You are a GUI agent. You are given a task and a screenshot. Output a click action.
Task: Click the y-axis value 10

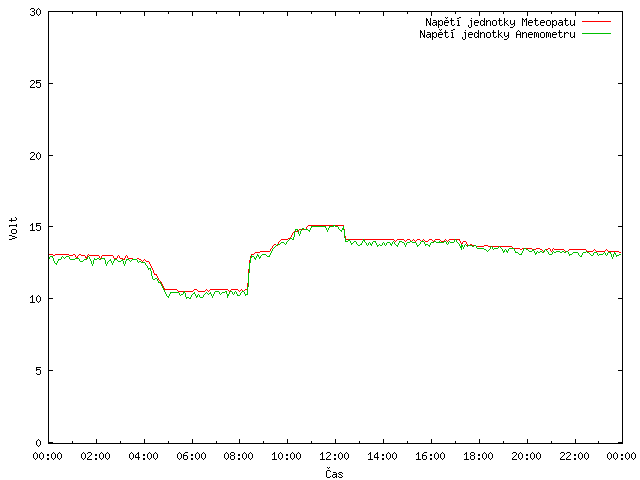(x=36, y=299)
